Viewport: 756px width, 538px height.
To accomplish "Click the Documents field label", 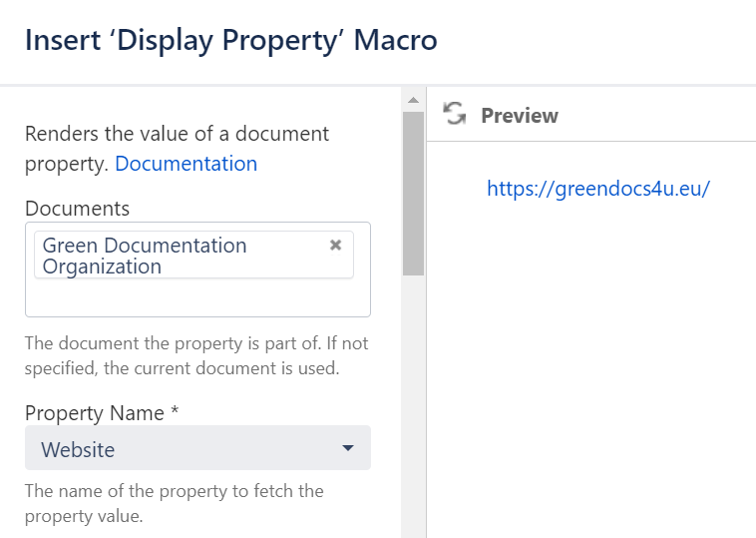I will point(77,208).
